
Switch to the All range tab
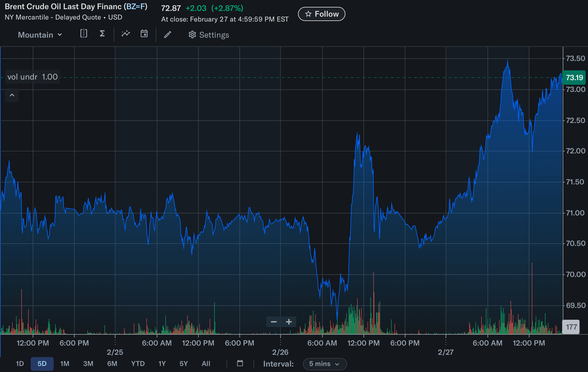click(206, 364)
